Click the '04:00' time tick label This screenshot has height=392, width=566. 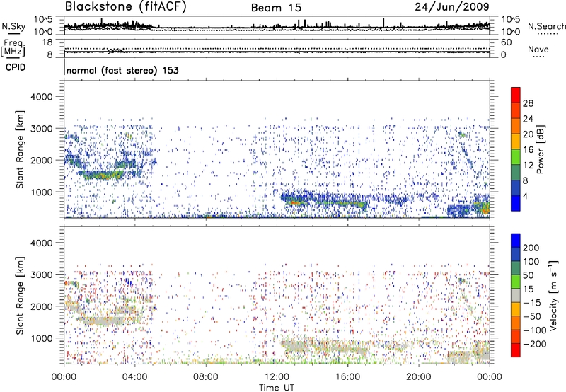(135, 377)
